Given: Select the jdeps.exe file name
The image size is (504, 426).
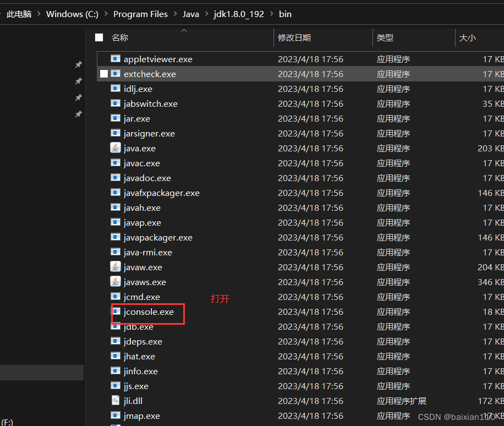Looking at the screenshot, I should click(x=143, y=341).
